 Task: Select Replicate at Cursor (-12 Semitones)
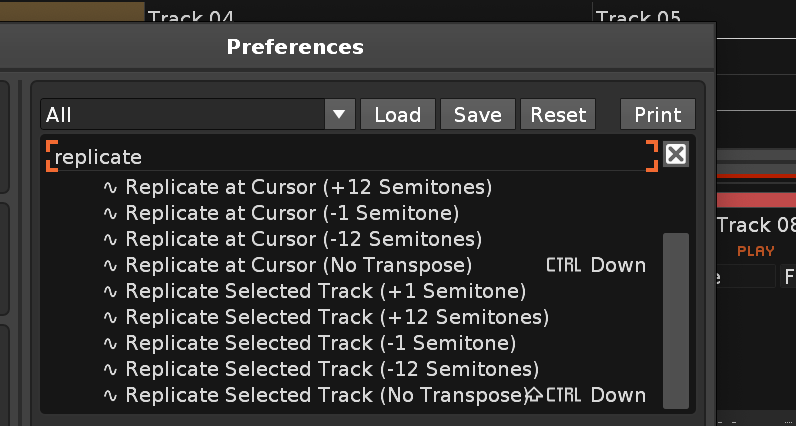click(x=303, y=239)
